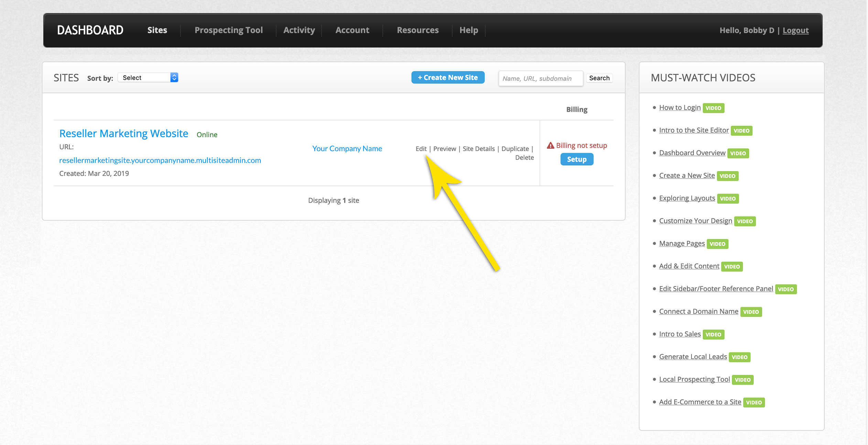The height and width of the screenshot is (445, 868).
Task: Open the Reseller Marketing Website title link
Action: click(x=124, y=134)
